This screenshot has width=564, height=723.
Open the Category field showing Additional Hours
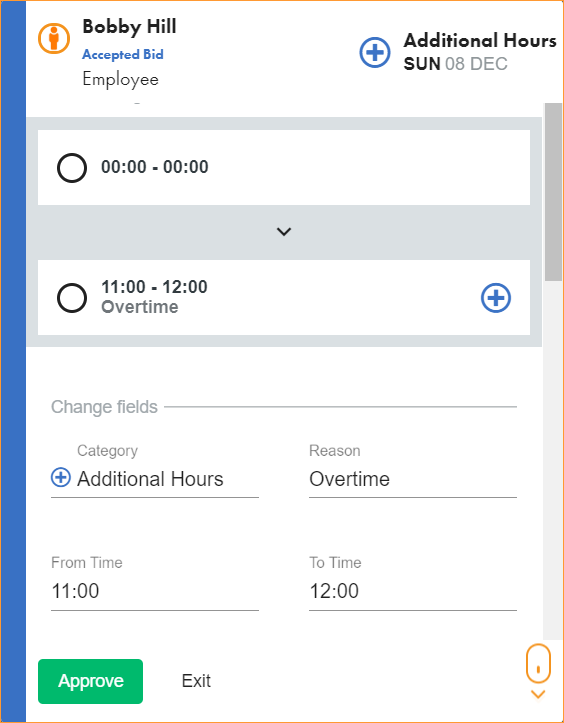154,480
